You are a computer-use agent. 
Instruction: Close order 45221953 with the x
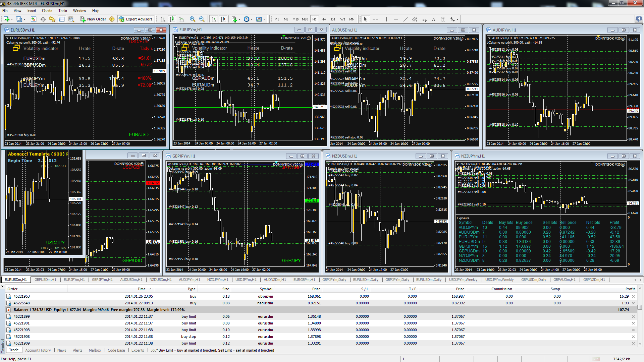coord(633,296)
